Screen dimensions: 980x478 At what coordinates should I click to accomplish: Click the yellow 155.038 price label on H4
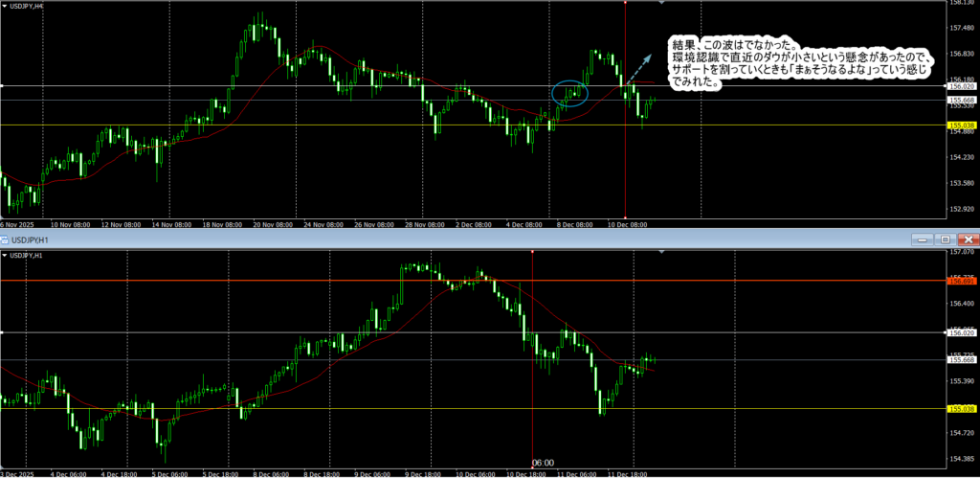pyautogui.click(x=961, y=125)
